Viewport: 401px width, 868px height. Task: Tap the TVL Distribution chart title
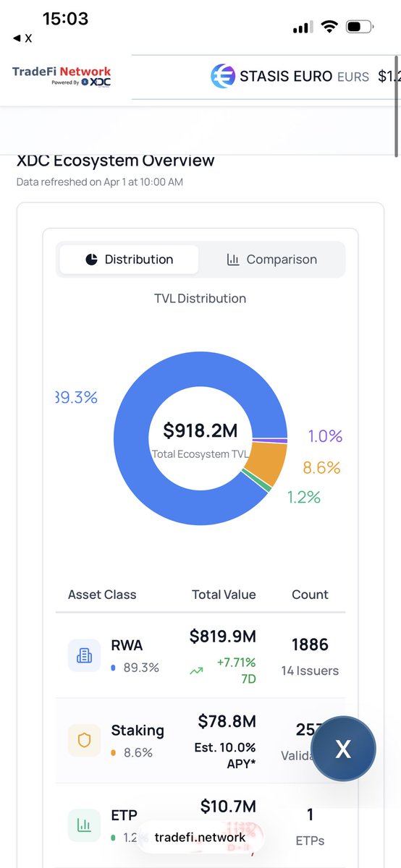tap(200, 298)
